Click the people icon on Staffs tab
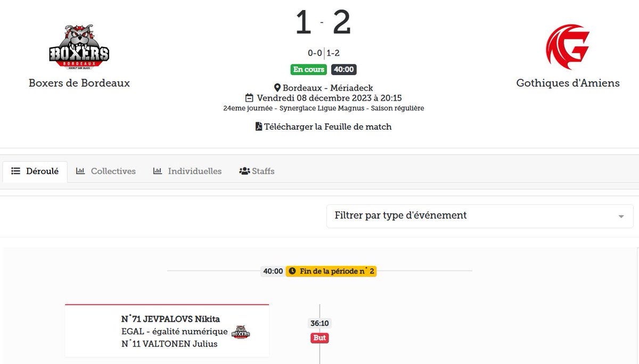This screenshot has height=364, width=639. [244, 171]
